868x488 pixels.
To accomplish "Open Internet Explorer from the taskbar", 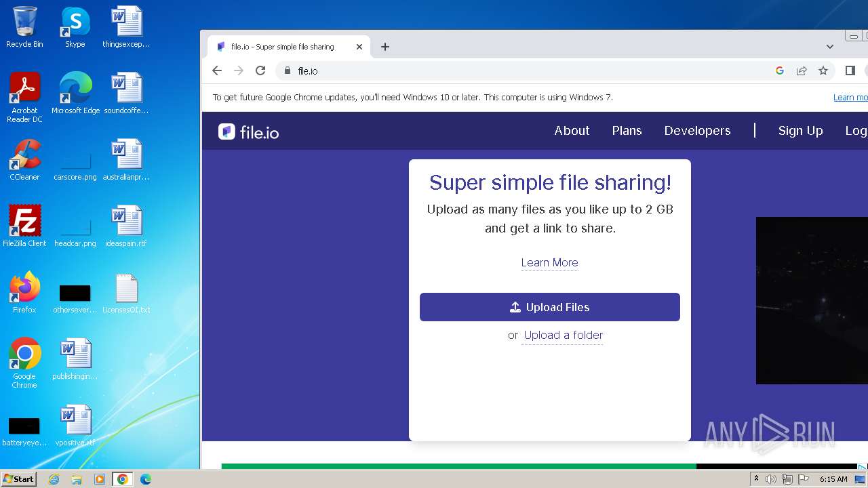I will point(54,479).
